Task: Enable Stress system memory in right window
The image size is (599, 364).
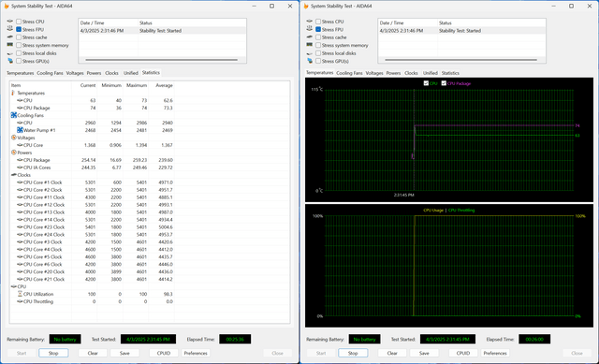Action: coord(318,45)
